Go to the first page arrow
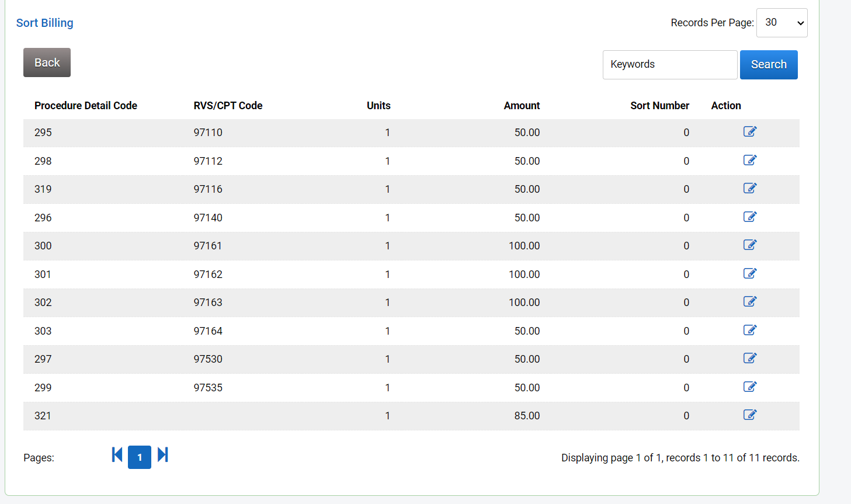Image resolution: width=851 pixels, height=504 pixels. 117,455
